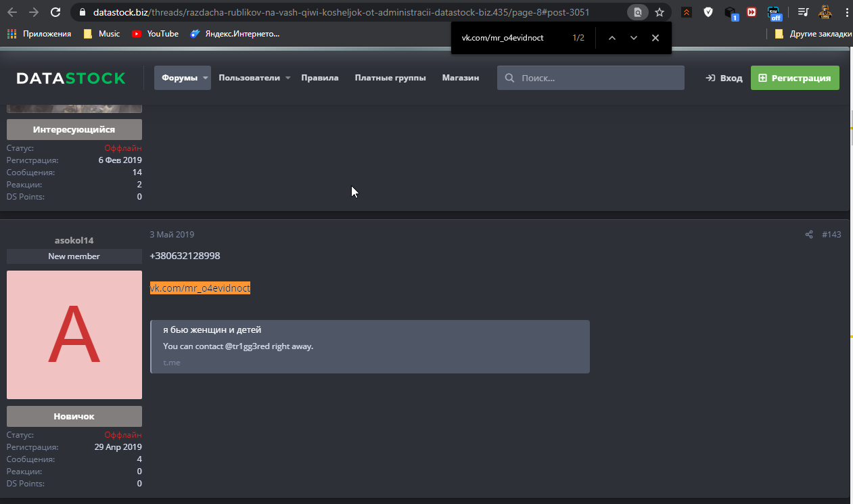Click the Интересующийся rank banner
Viewport: 853px width, 504px height.
[x=74, y=129]
